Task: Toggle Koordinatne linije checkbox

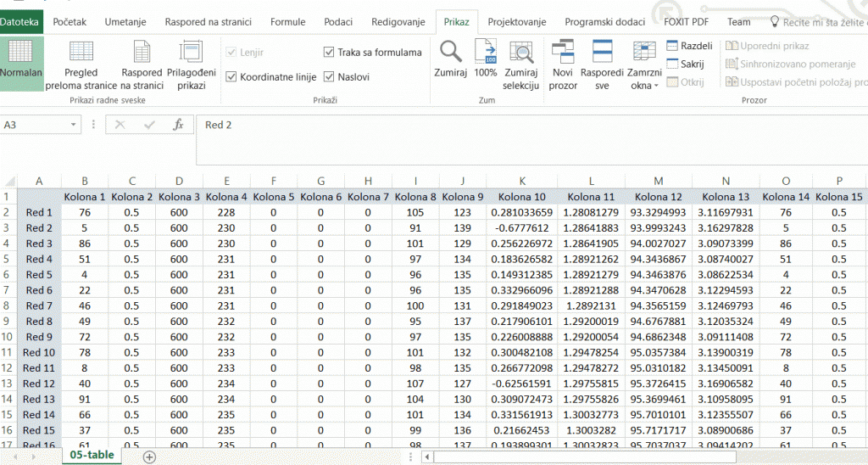Action: click(x=231, y=77)
